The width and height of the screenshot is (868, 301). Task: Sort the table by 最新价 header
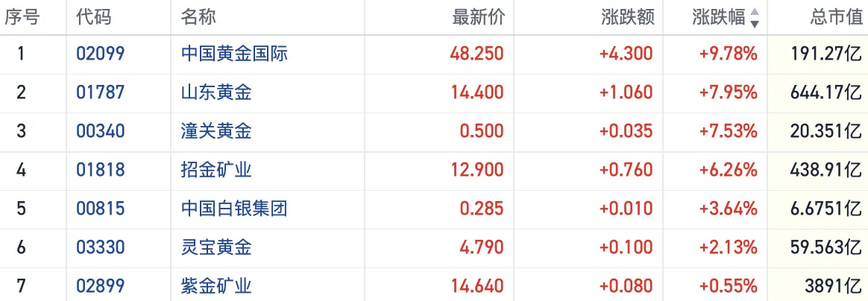tap(478, 18)
